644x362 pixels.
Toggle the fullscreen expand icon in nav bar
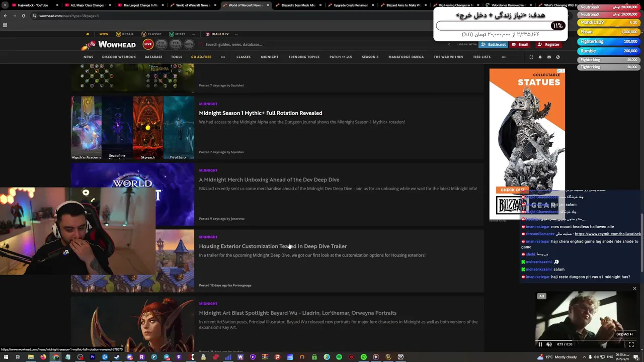click(531, 57)
